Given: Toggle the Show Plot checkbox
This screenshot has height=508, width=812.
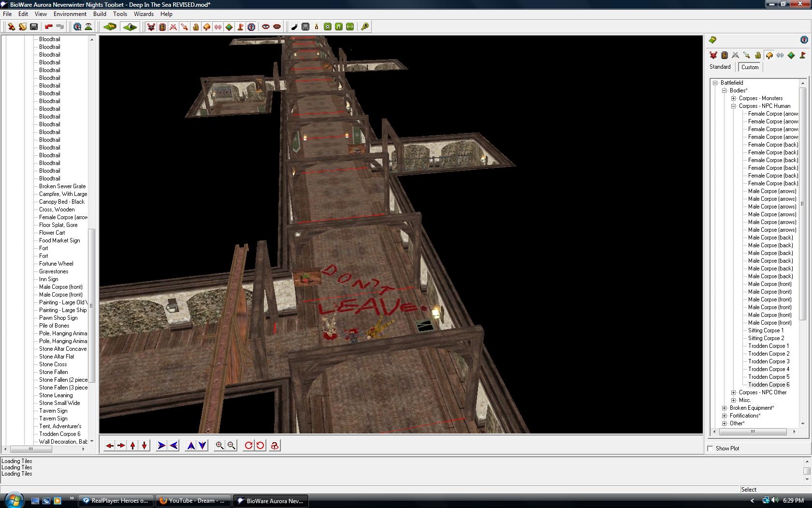Looking at the screenshot, I should click(x=710, y=448).
